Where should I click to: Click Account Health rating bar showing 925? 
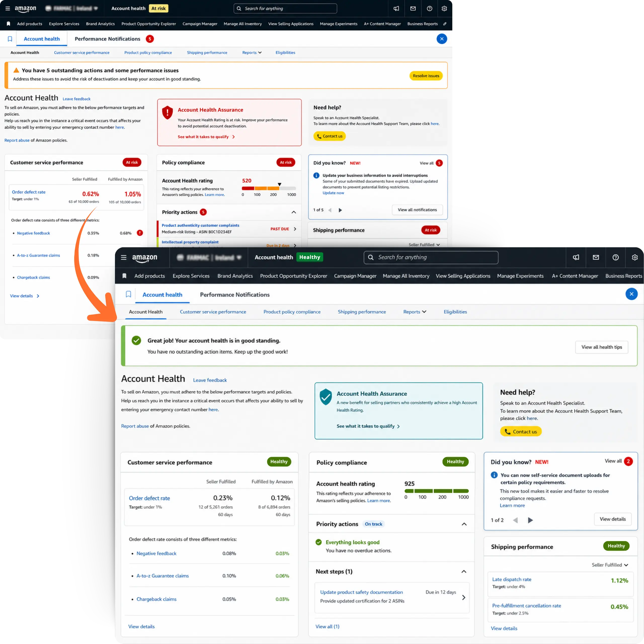pos(436,491)
